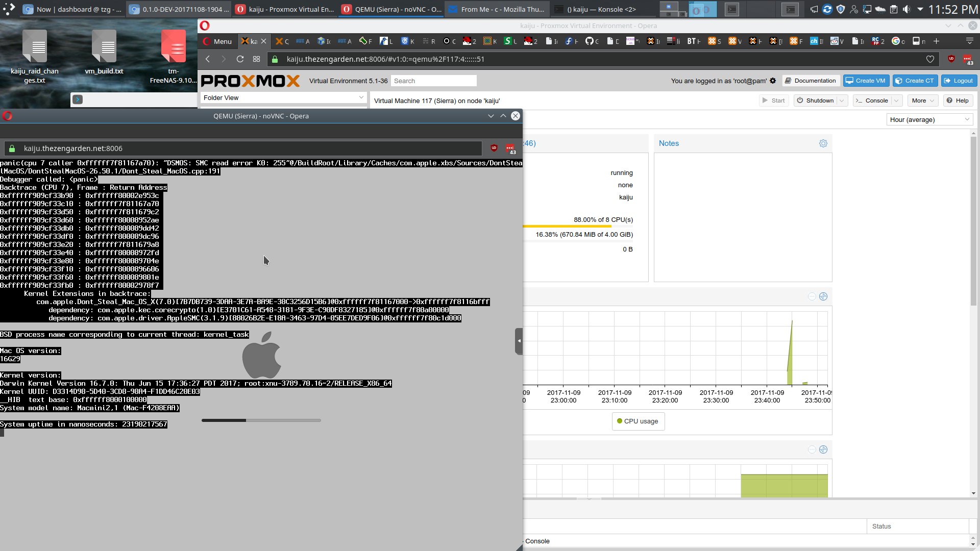Click the Help button

[x=958, y=101]
